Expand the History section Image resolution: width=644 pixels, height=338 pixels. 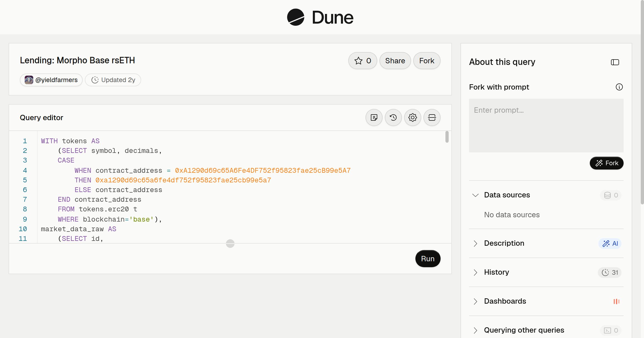coord(475,272)
